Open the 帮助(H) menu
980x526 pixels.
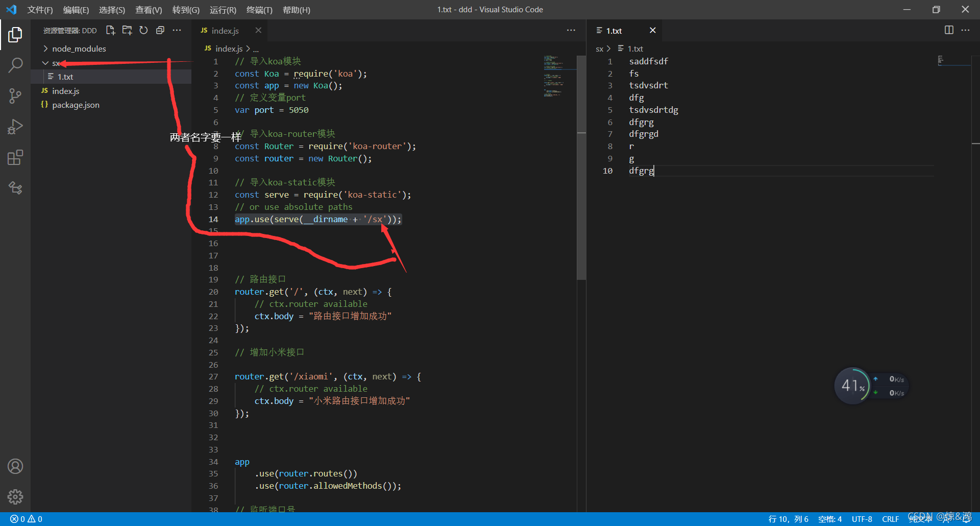[x=296, y=10]
